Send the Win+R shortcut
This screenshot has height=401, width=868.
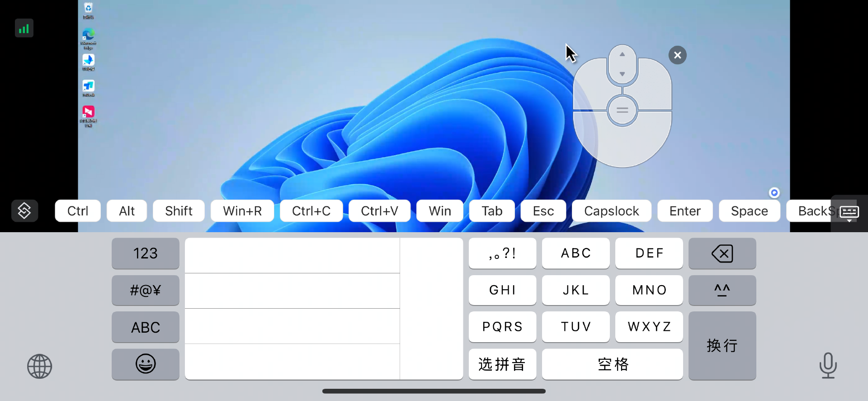point(242,211)
